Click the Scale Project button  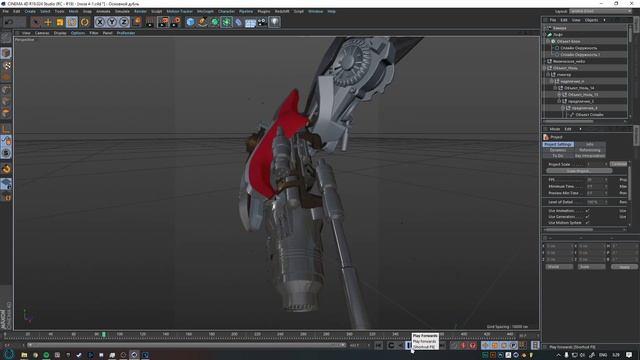[x=579, y=171]
